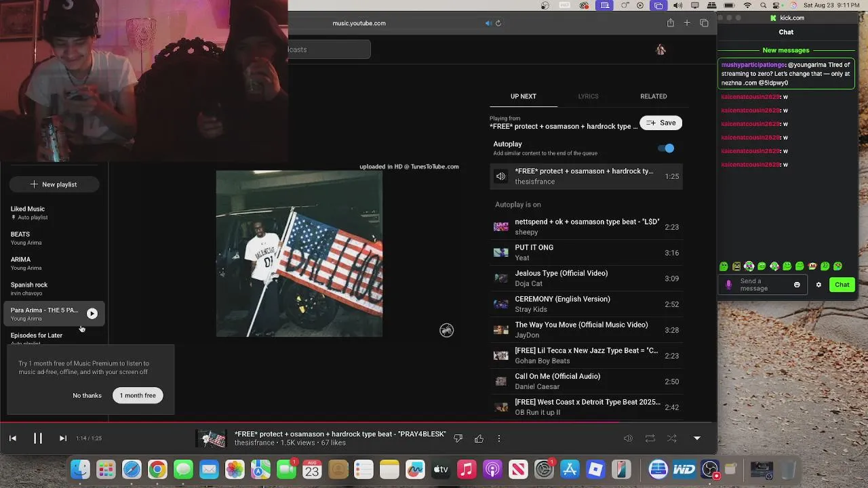Select CEREMONY by Stray Kids
Screen dimensions: 868x488
[x=587, y=304]
